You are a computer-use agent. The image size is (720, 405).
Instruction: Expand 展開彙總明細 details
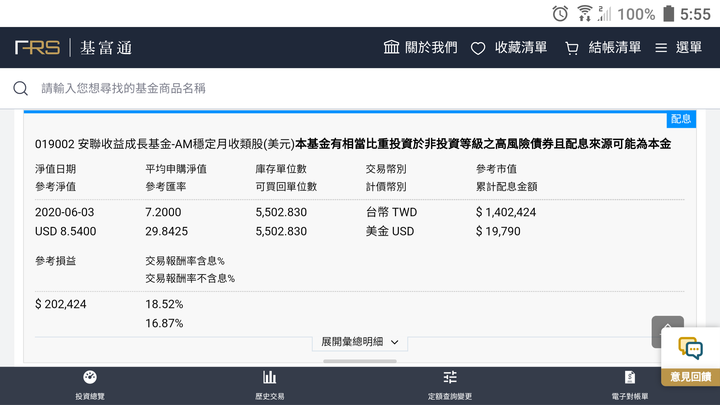[x=360, y=342]
